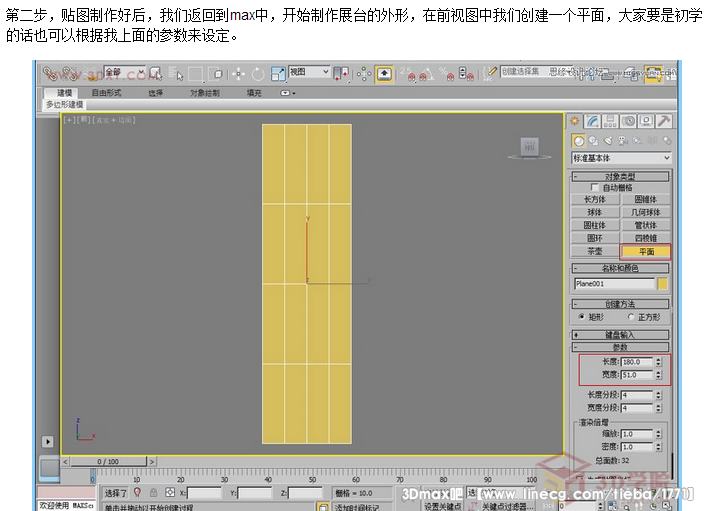The image size is (723, 511).
Task: Open the Hierarchy panel tab
Action: tap(610, 121)
